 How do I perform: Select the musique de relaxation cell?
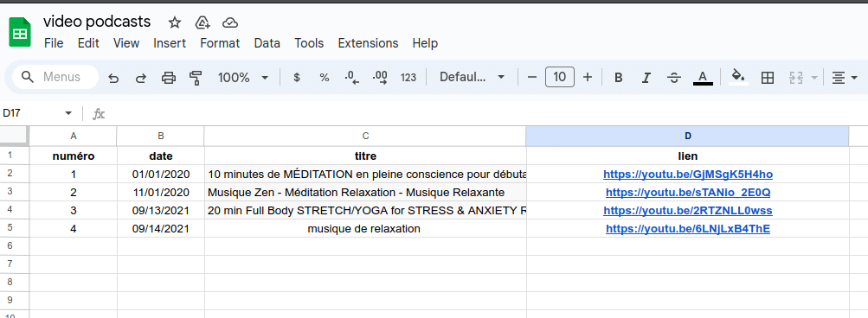click(365, 229)
